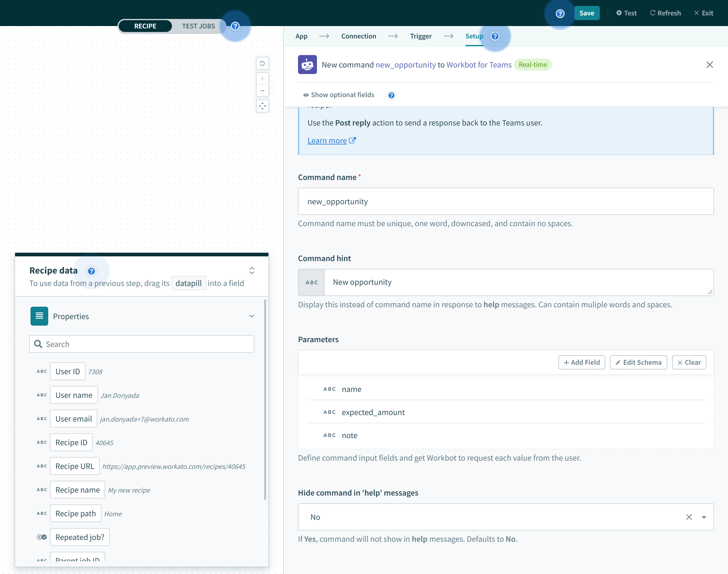Screen dimensions: 728x574
Task: Click the Properties list icon
Action: (39, 316)
